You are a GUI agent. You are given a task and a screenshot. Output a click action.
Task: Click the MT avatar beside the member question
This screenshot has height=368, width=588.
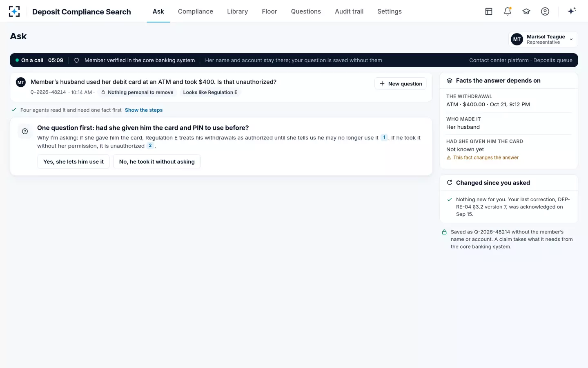coord(21,82)
